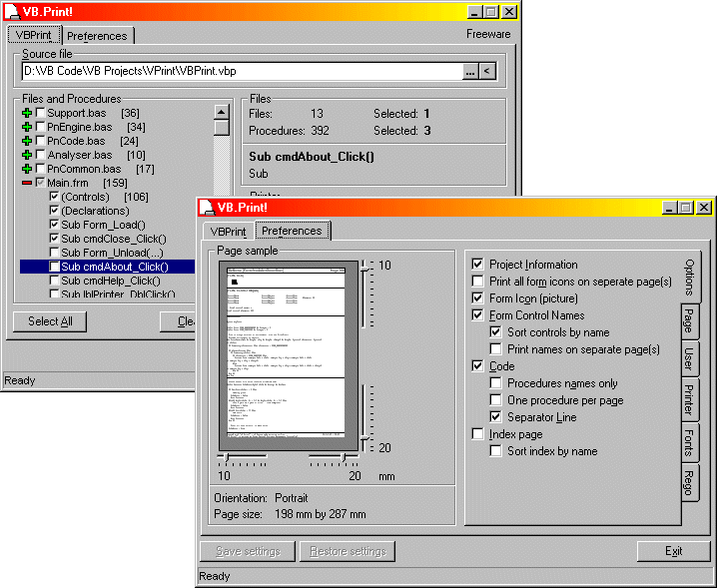718x588 pixels.
Task: Expand the Support.bas tree node
Action: click(27, 113)
